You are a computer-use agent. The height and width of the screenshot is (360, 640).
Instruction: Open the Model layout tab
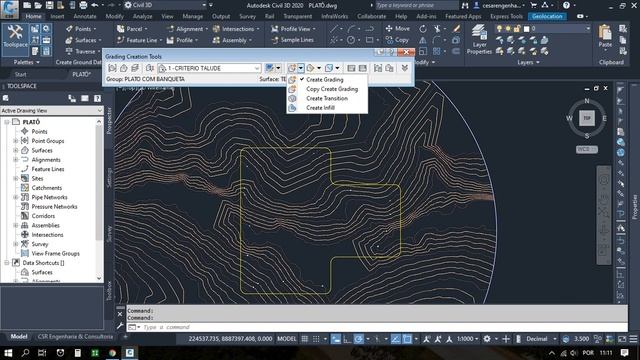[x=19, y=337]
